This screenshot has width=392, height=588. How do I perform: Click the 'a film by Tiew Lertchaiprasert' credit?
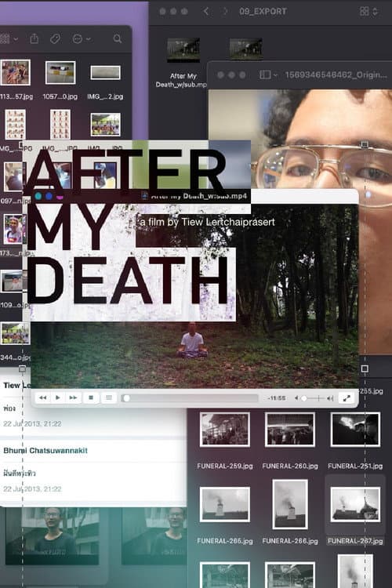tap(207, 222)
